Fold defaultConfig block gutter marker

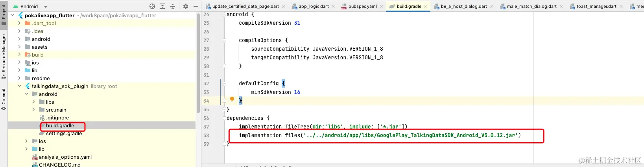pyautogui.click(x=224, y=83)
